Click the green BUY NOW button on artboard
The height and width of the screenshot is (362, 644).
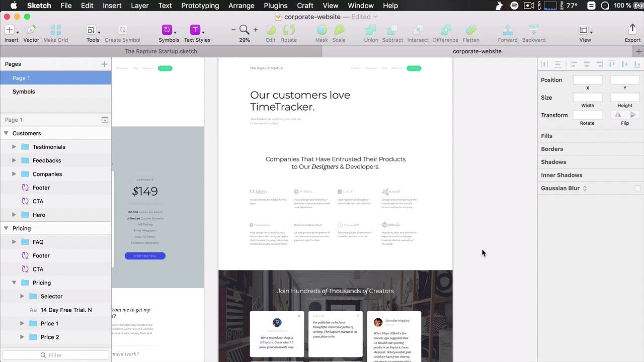(414, 68)
